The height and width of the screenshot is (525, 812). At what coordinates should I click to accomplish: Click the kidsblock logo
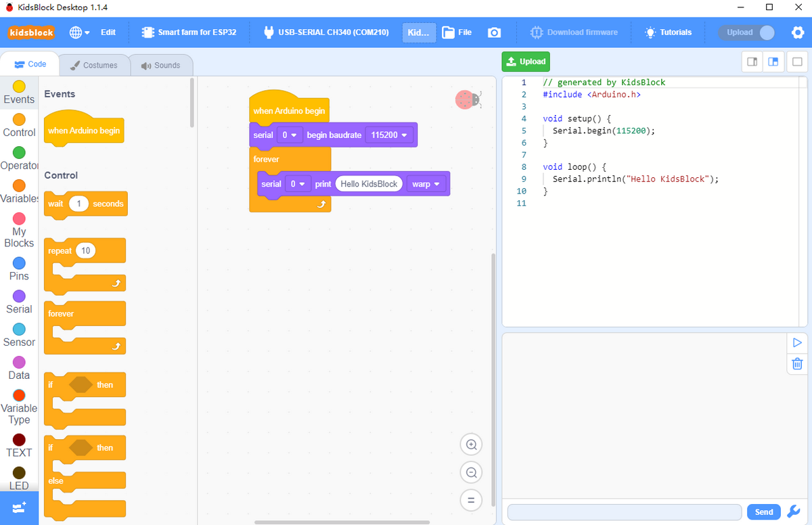(31, 32)
